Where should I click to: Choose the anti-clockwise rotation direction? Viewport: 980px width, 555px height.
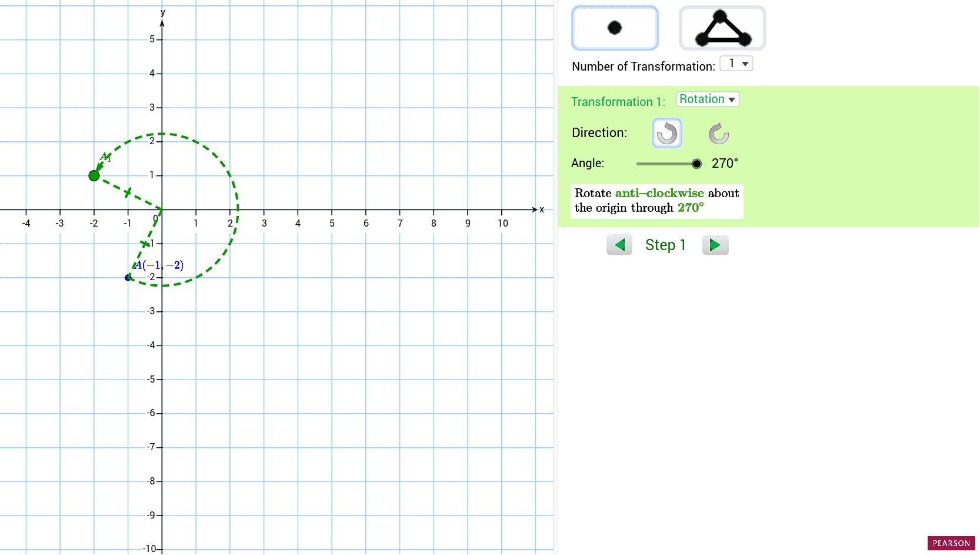point(667,133)
